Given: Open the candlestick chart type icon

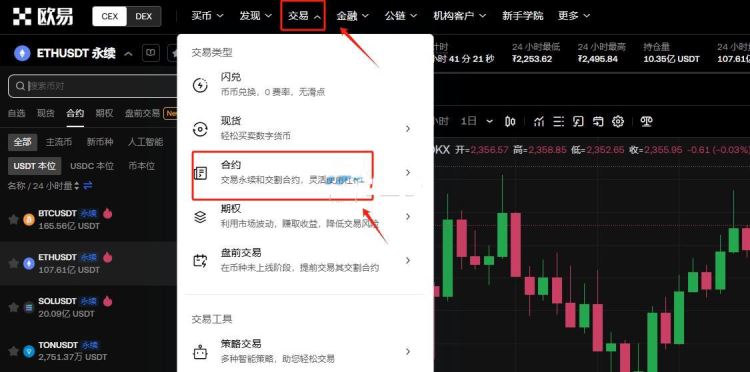Looking at the screenshot, I should pyautogui.click(x=510, y=121).
